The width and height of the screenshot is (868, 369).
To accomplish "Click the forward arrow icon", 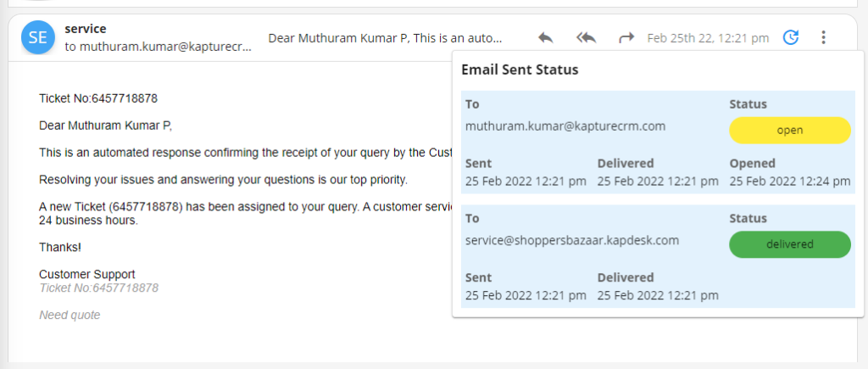I will pos(626,38).
